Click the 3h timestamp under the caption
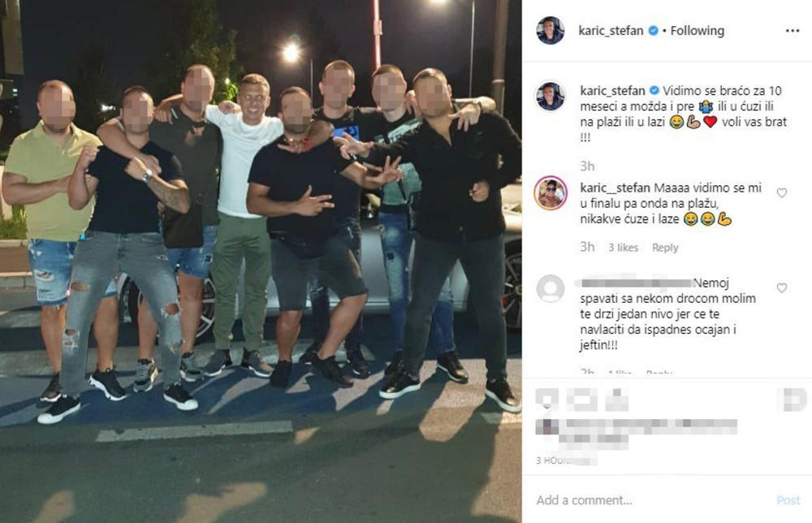Screen dimensions: 812x523 [587, 166]
